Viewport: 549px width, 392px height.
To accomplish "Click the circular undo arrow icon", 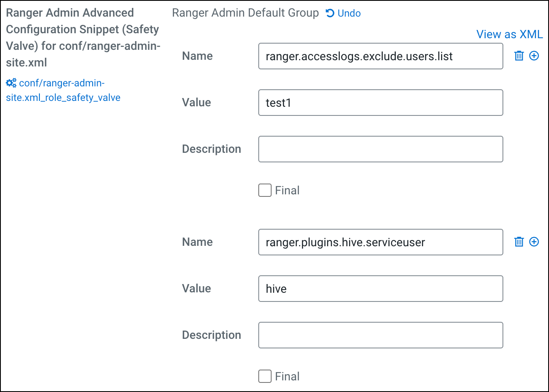I will pos(329,13).
